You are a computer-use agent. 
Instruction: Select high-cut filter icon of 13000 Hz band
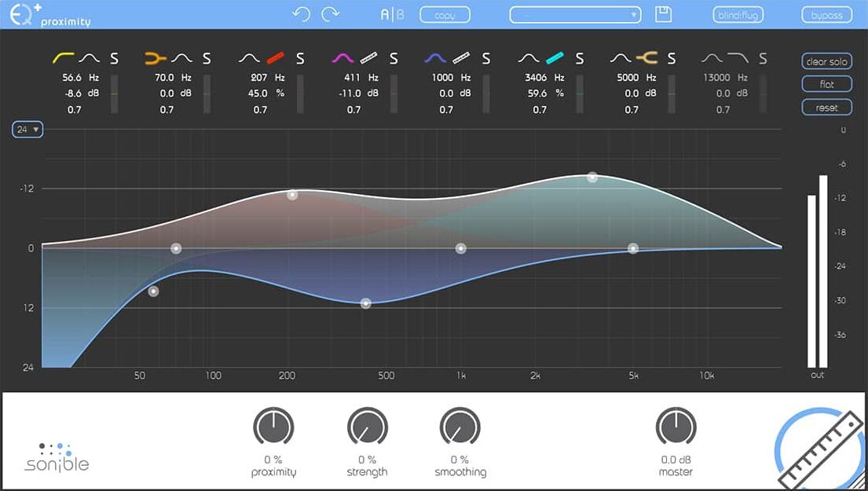coord(738,57)
